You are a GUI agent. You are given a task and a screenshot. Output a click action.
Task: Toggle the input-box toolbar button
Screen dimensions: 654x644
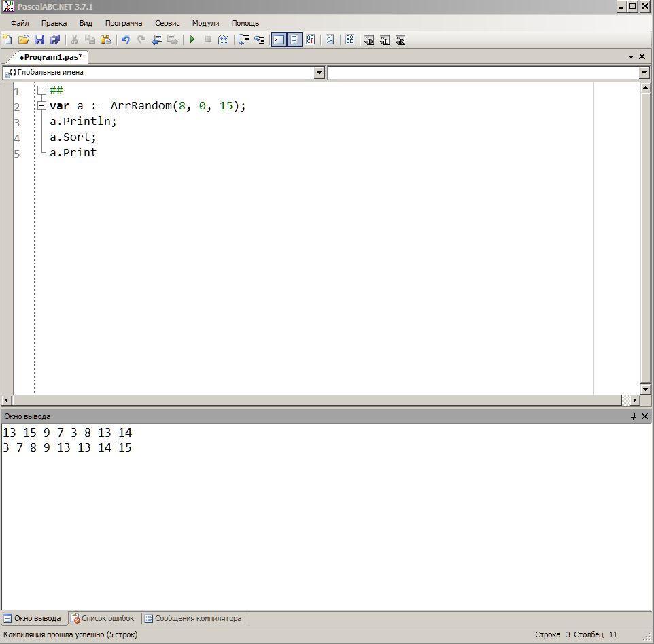(294, 39)
